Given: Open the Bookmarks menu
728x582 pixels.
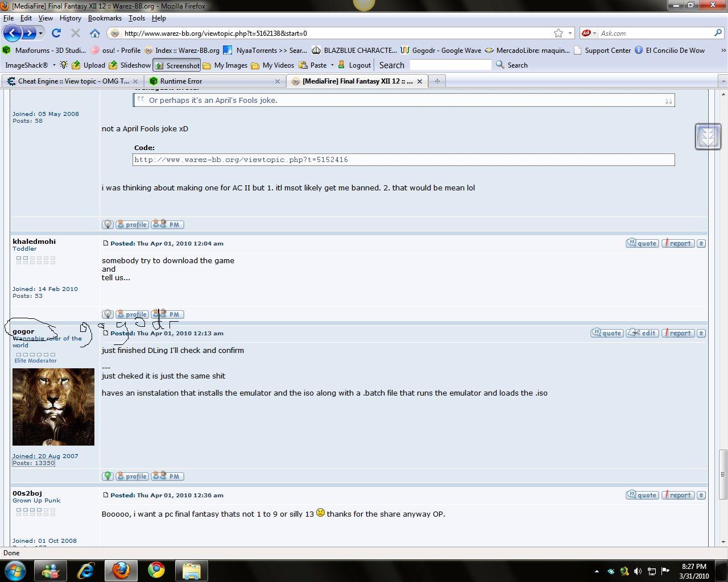Looking at the screenshot, I should tap(105, 18).
